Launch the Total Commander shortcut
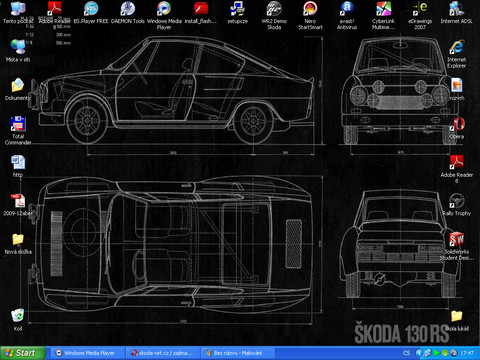This screenshot has width=480, height=360. (x=18, y=124)
